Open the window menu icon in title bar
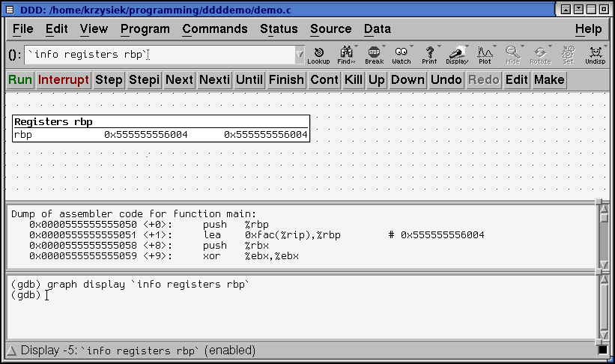This screenshot has height=364, width=615. 10,10
